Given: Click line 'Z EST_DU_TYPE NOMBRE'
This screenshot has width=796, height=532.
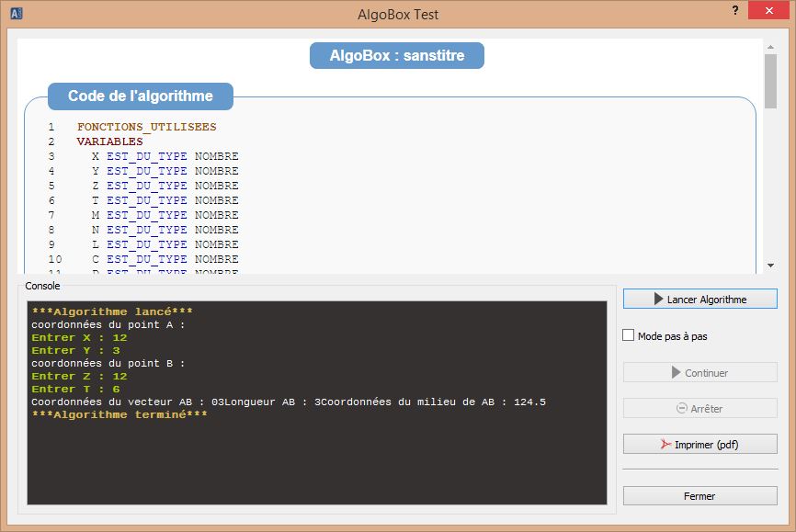Looking at the screenshot, I should point(165,186).
